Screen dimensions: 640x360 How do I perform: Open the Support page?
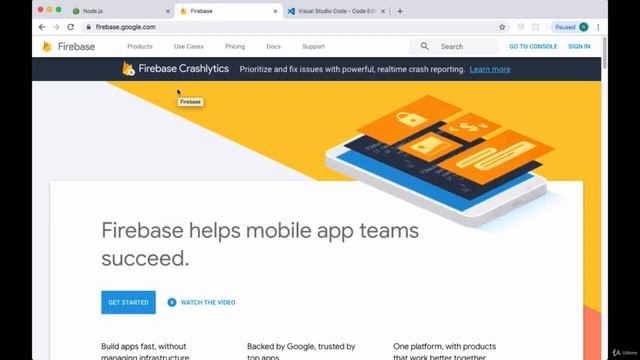tap(313, 47)
